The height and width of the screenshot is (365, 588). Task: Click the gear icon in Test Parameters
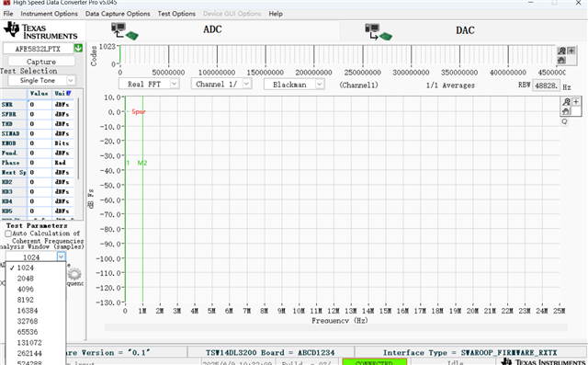(74, 274)
